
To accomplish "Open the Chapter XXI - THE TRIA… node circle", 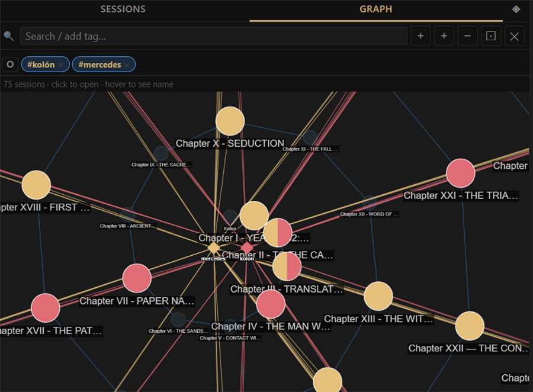I will tap(461, 173).
